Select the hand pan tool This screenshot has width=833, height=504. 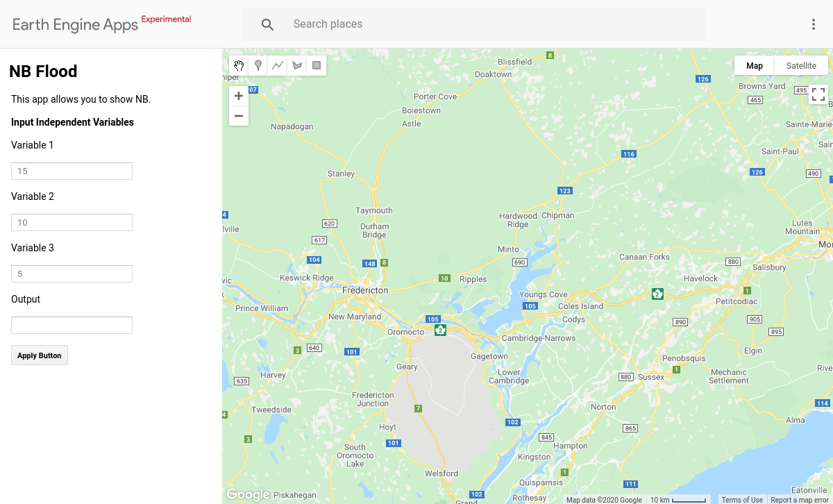(239, 65)
